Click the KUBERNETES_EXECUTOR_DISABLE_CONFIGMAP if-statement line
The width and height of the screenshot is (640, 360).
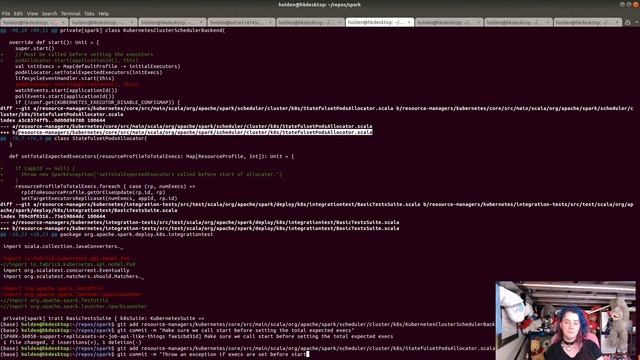tap(98, 102)
